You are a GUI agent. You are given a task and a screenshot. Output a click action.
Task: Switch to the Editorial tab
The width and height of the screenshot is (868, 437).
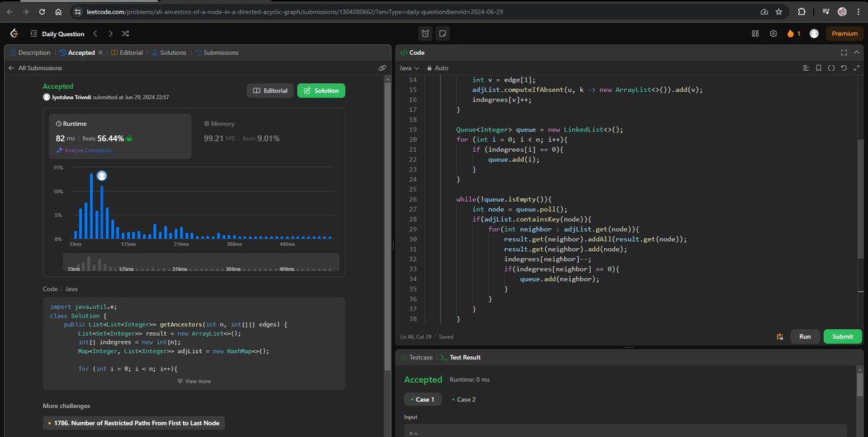[127, 53]
